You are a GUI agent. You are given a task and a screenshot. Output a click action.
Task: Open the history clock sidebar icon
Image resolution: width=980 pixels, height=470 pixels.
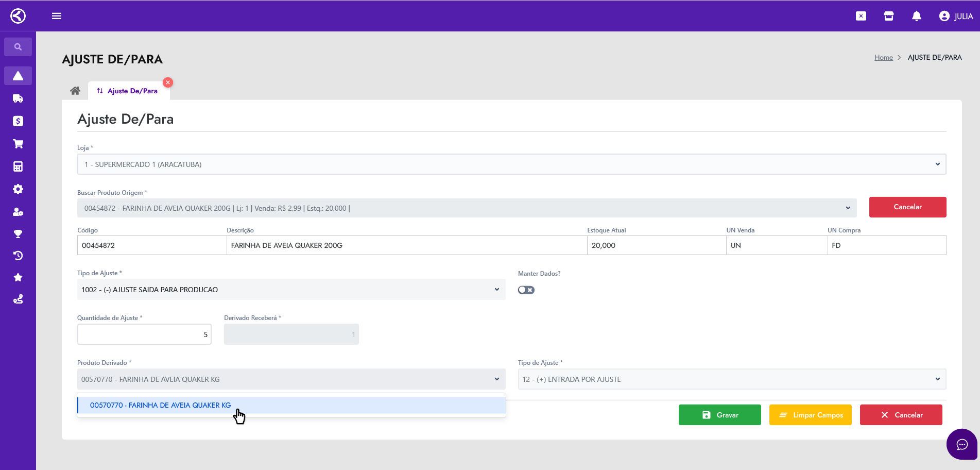(x=18, y=256)
